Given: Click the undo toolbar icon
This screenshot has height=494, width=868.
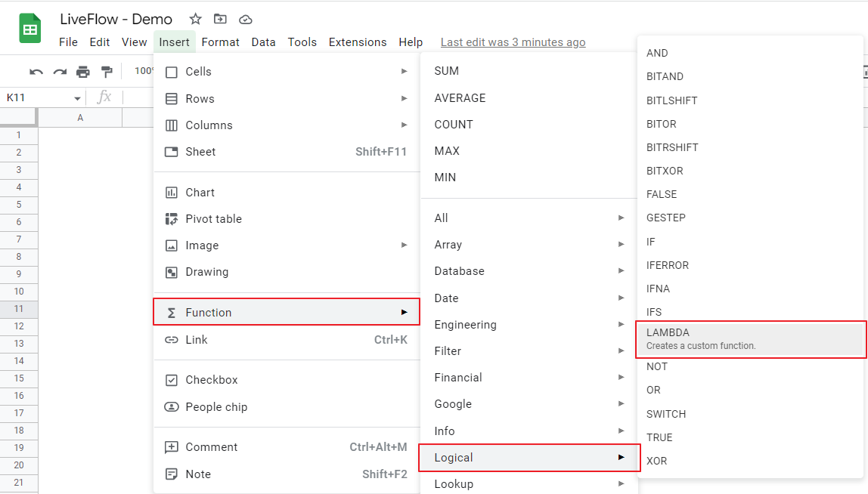Looking at the screenshot, I should click(36, 71).
